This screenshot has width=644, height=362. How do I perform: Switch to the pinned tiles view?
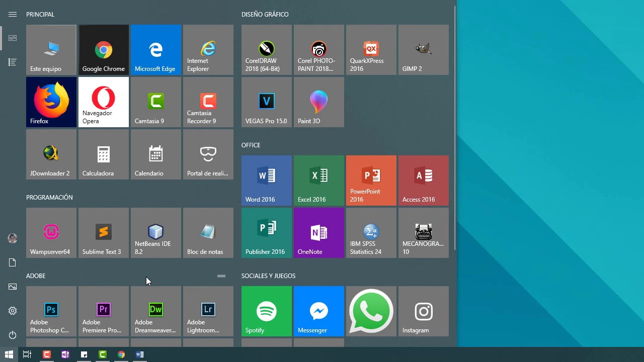click(x=13, y=38)
